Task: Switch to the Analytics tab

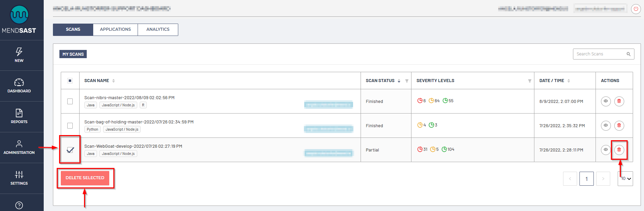Action: point(158,29)
